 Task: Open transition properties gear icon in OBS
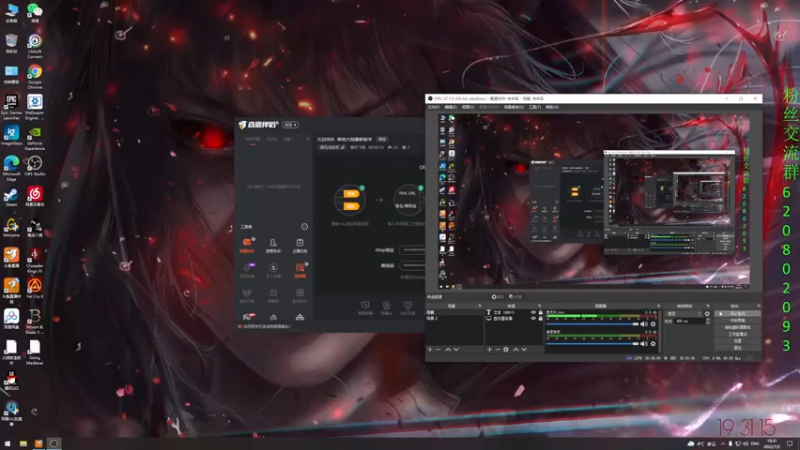point(707,314)
